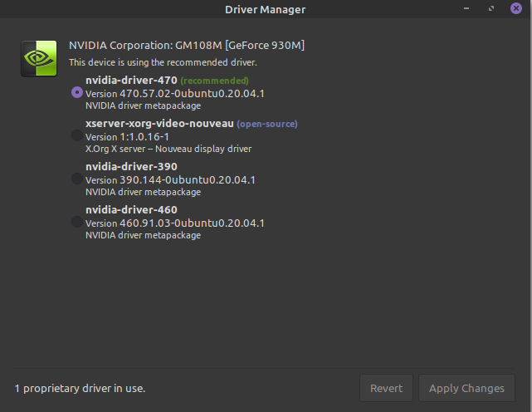Close the Driver Manager window
The width and height of the screenshot is (532, 412).
point(516,8)
